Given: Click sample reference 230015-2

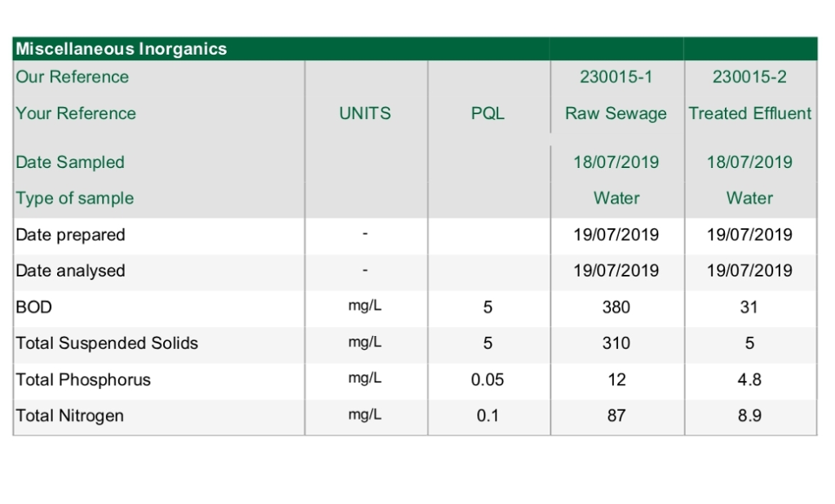Looking at the screenshot, I should [749, 77].
